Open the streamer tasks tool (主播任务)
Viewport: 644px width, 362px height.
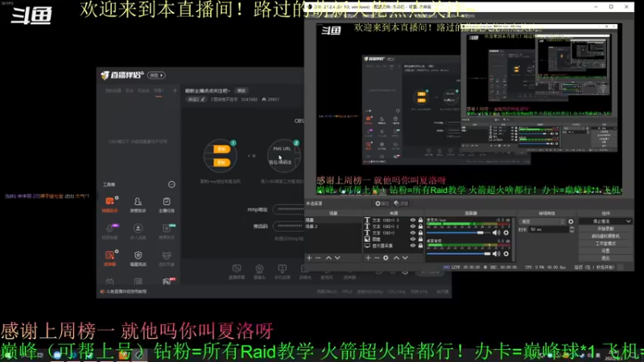coord(167,204)
